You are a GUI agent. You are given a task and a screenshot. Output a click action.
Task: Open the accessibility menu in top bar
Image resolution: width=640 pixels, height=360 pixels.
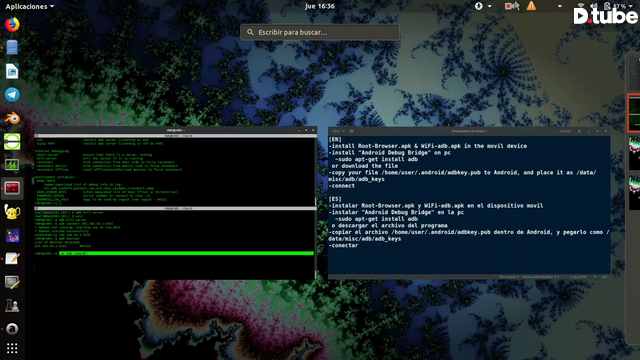[x=479, y=6]
